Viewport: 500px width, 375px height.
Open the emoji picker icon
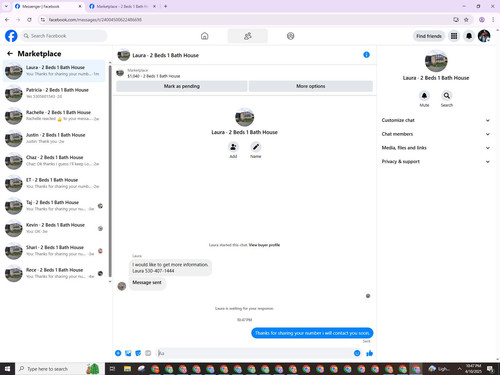[357, 353]
